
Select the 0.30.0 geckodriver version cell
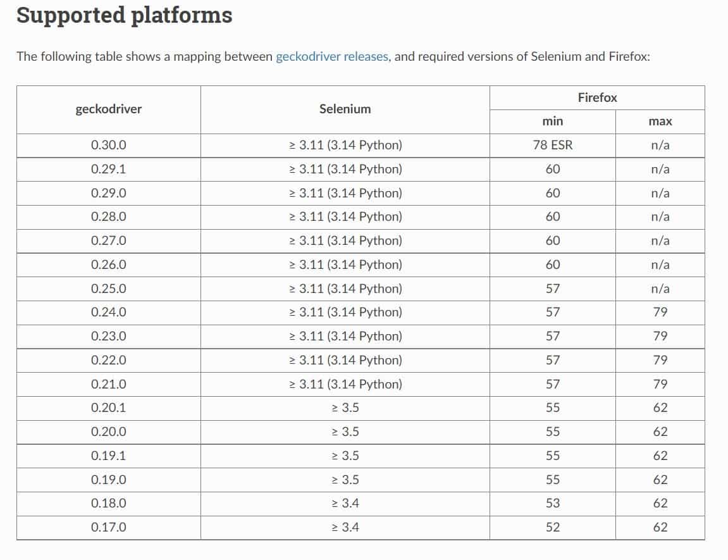coord(109,145)
